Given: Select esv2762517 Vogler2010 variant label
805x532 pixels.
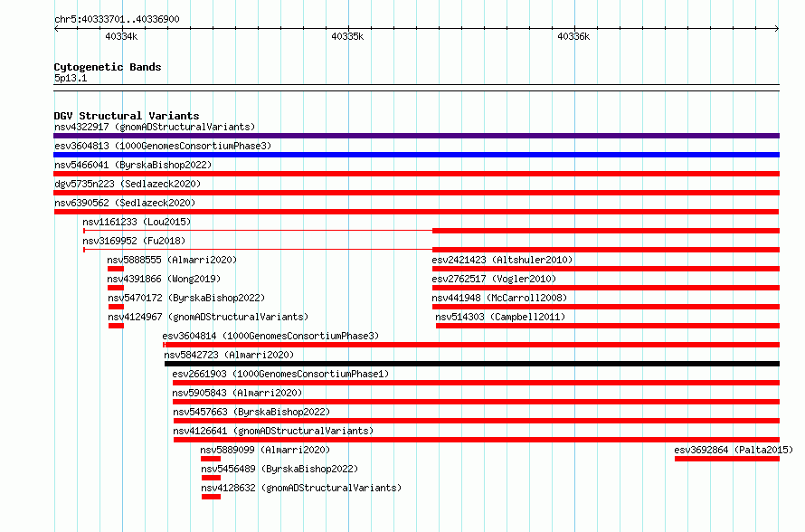Looking at the screenshot, I should click(x=494, y=279).
